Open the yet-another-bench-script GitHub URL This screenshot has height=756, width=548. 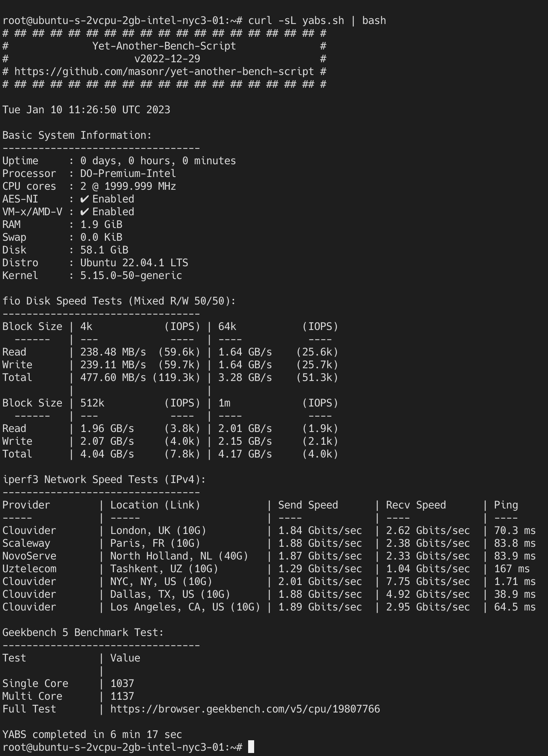click(164, 72)
